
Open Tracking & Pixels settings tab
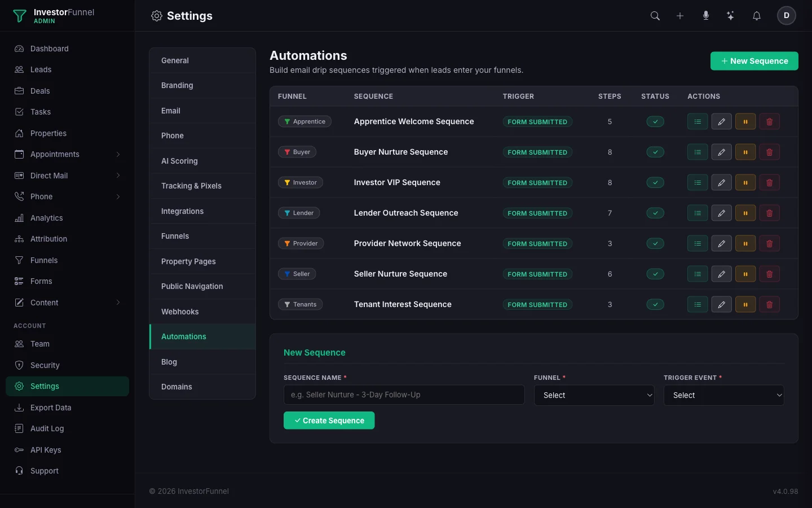pyautogui.click(x=202, y=186)
